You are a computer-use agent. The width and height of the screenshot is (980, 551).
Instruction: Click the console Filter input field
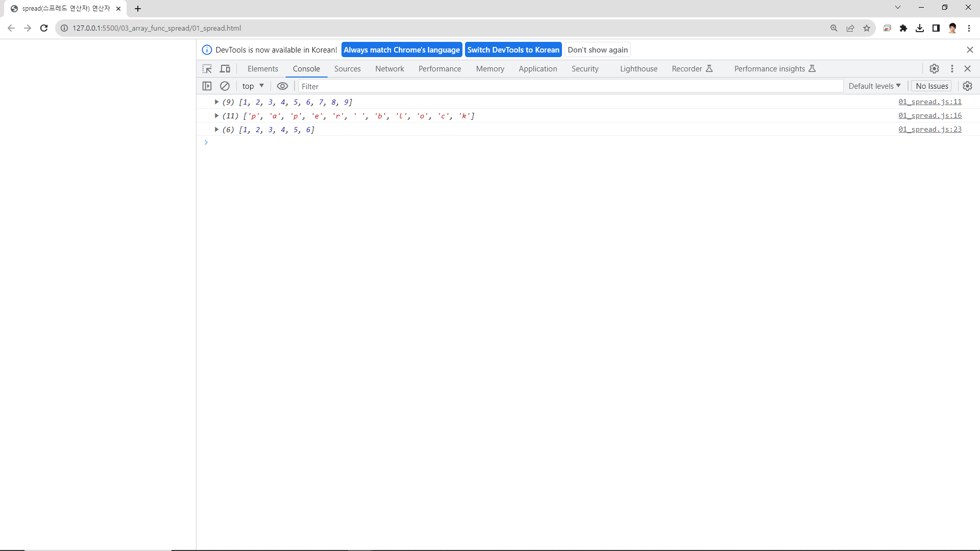(x=569, y=86)
